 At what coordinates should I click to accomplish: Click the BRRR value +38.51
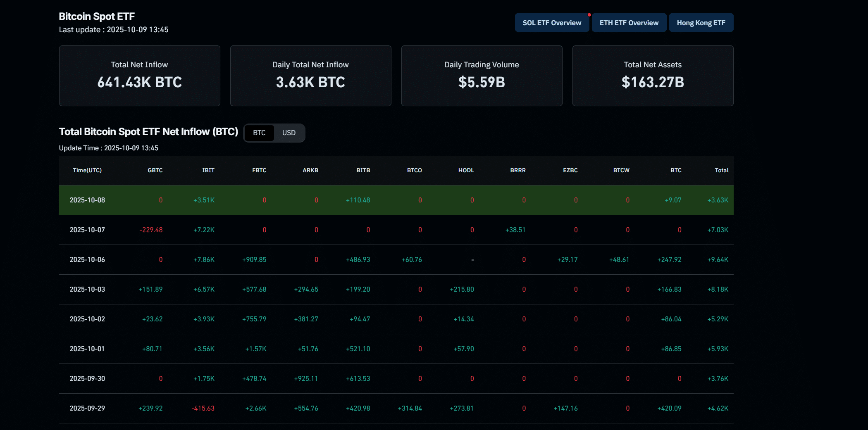[x=515, y=230]
